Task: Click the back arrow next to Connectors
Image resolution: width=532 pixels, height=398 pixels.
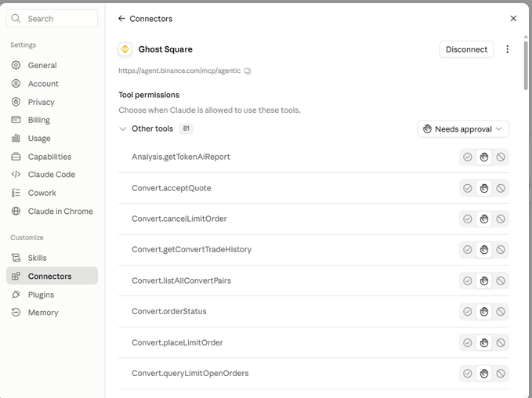Action: tap(121, 19)
